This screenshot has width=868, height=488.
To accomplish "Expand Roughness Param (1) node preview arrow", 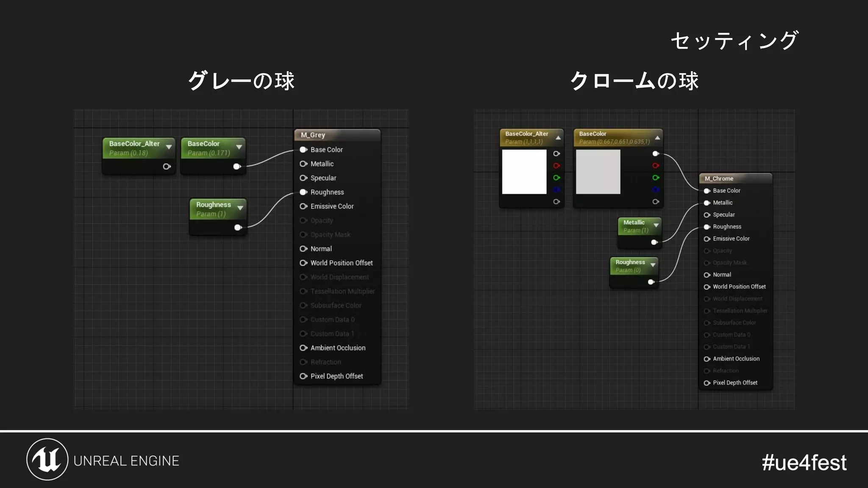I will click(x=240, y=208).
